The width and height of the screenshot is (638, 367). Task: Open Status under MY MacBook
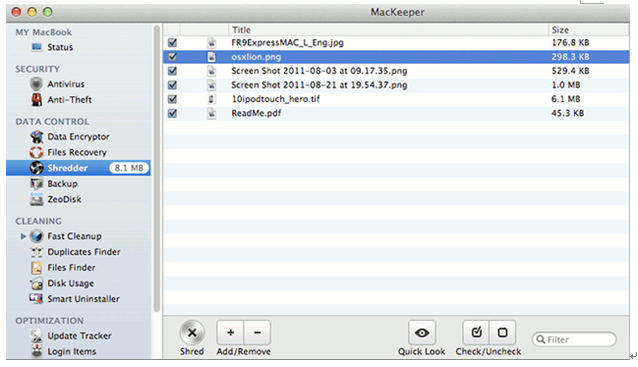(60, 47)
